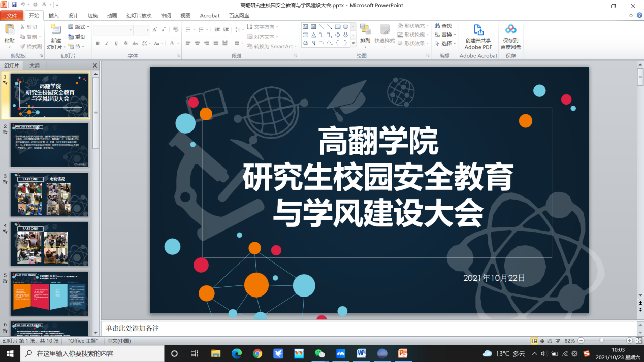
Task: Switch to Slide Sorter view icon
Action: (x=542, y=341)
